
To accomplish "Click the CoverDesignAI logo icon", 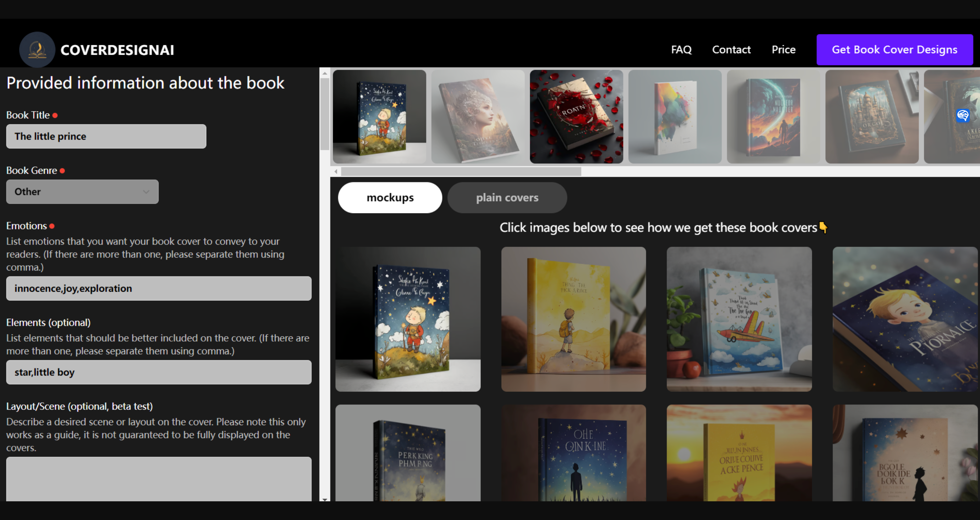I will point(37,49).
